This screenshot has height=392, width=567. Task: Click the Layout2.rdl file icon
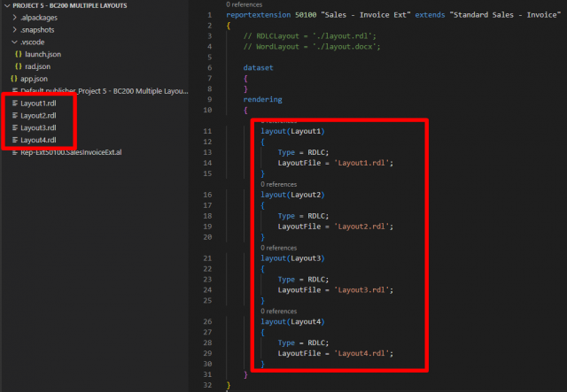pyautogui.click(x=13, y=116)
